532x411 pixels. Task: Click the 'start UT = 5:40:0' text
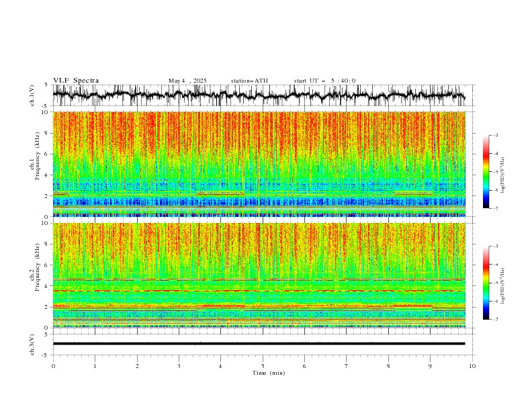coord(324,81)
